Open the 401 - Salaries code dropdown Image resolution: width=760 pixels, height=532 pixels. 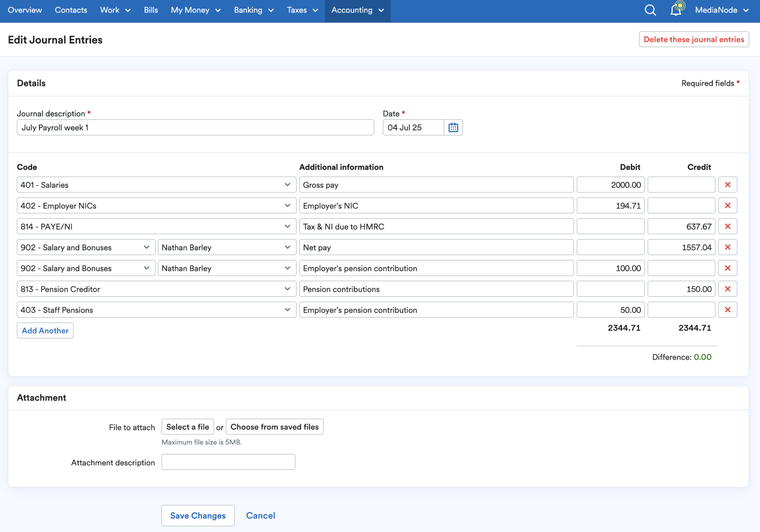click(156, 185)
